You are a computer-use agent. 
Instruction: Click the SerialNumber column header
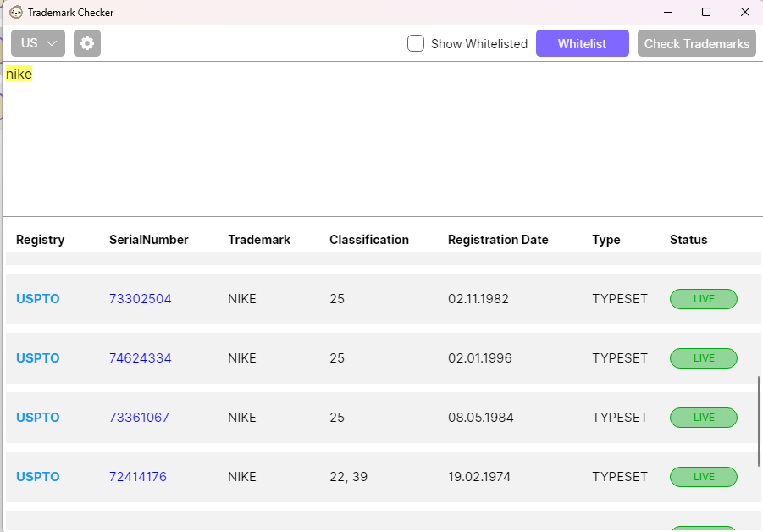(149, 240)
